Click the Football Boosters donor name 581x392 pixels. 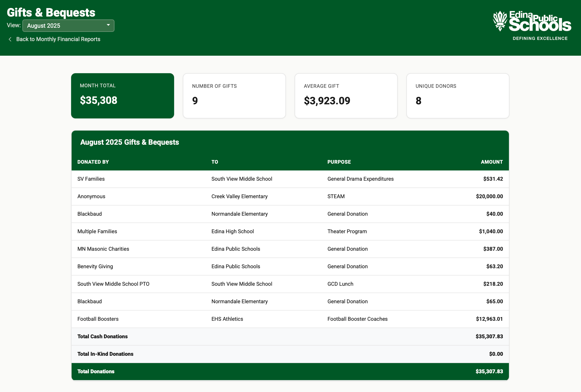pyautogui.click(x=98, y=319)
